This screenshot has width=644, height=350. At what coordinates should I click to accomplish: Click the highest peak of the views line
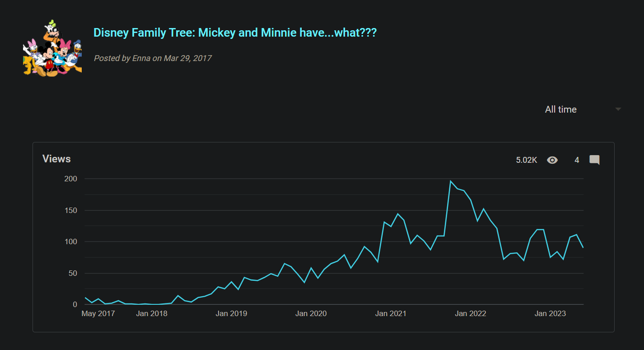[450, 181]
